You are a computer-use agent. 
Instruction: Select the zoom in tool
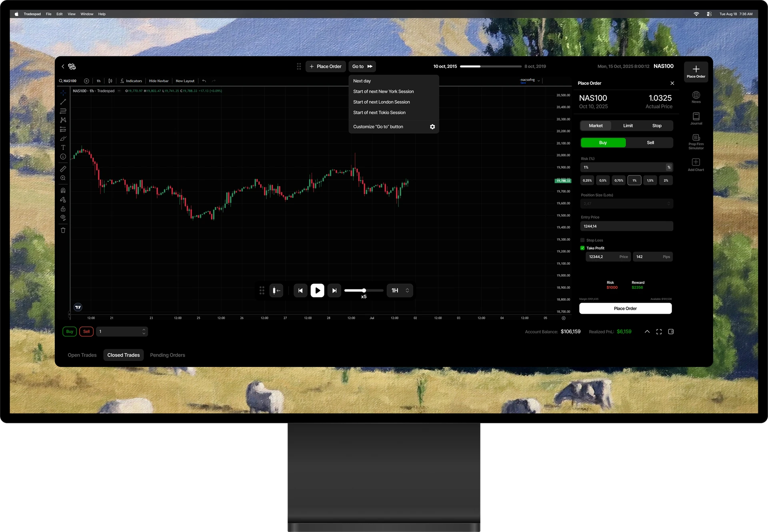pos(63,178)
